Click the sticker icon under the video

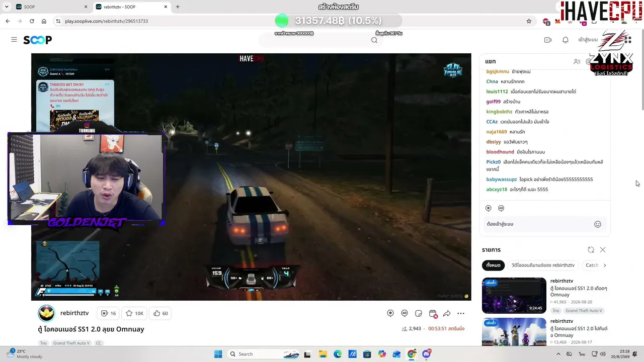tap(419, 313)
